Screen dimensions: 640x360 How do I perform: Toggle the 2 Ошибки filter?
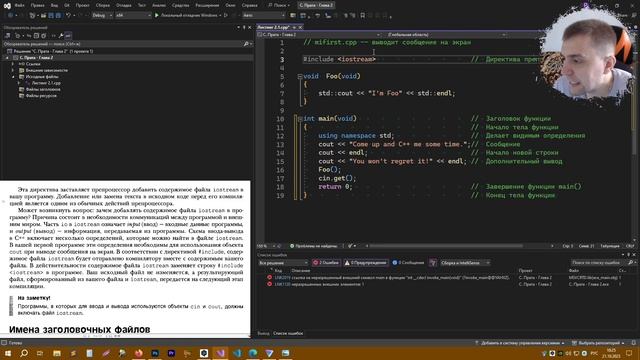point(326,263)
